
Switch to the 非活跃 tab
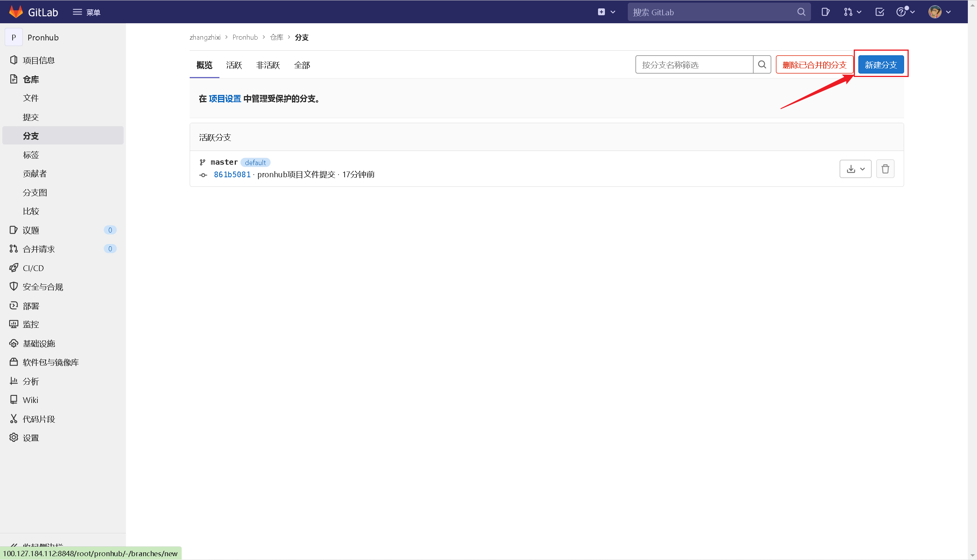click(x=268, y=65)
